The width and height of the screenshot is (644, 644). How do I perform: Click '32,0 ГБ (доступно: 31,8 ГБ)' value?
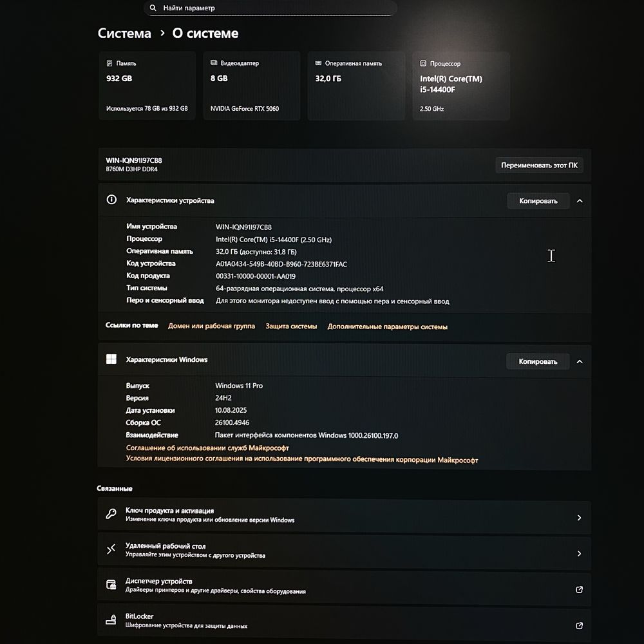pyautogui.click(x=256, y=252)
